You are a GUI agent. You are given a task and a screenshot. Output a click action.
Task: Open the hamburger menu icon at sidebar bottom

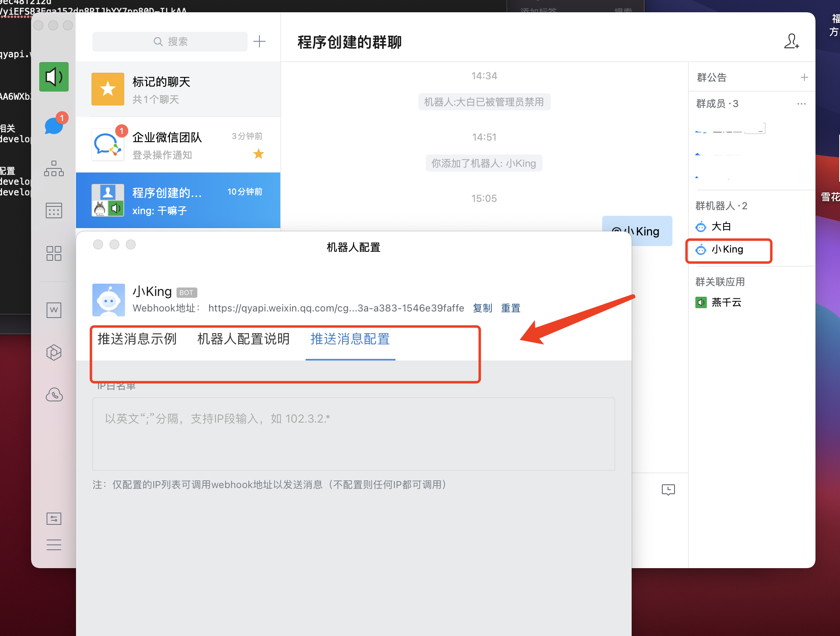[54, 545]
